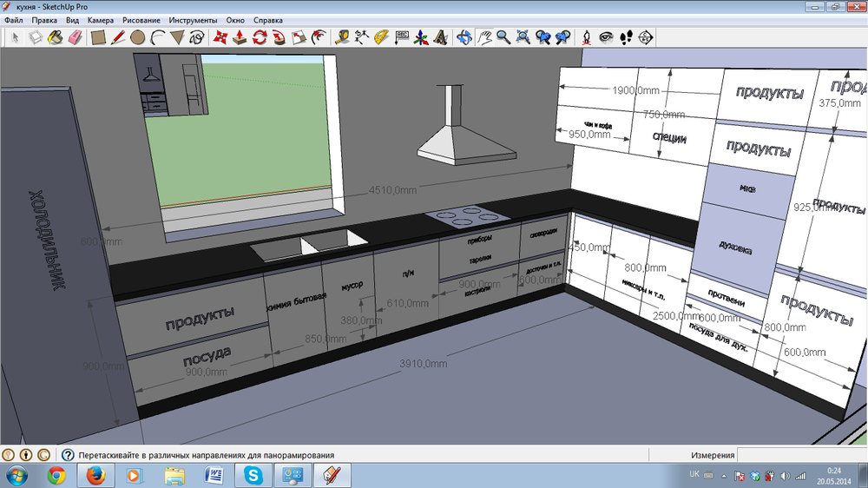Select the Move tool
This screenshot has height=488, width=868.
[220, 37]
